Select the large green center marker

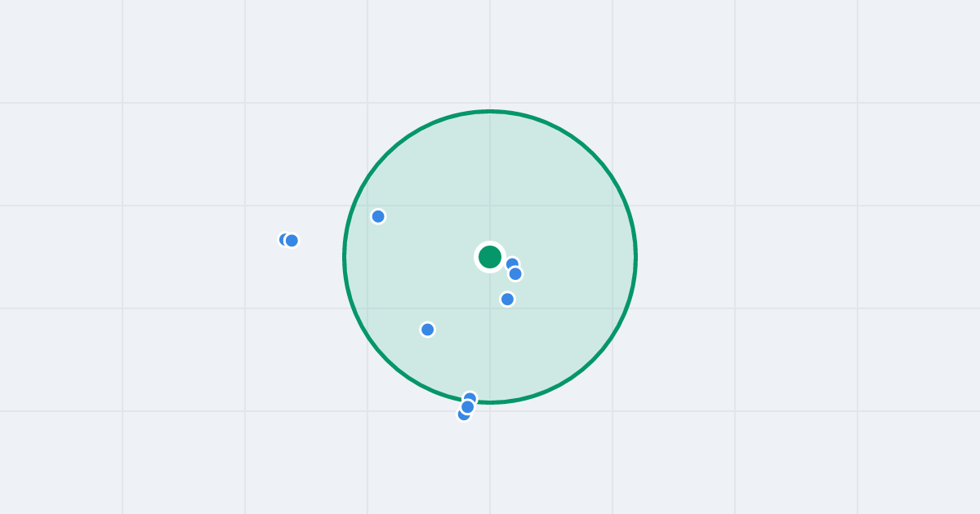tap(490, 257)
